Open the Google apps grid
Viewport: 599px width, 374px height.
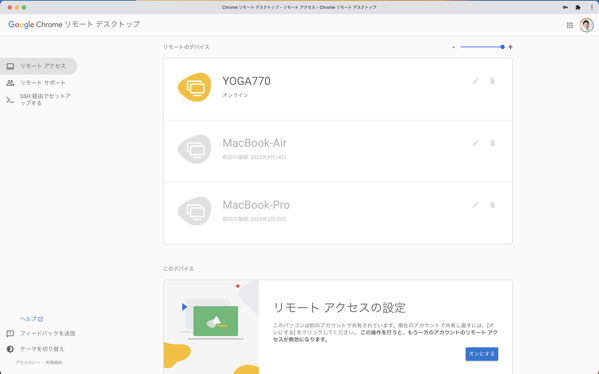(x=570, y=25)
